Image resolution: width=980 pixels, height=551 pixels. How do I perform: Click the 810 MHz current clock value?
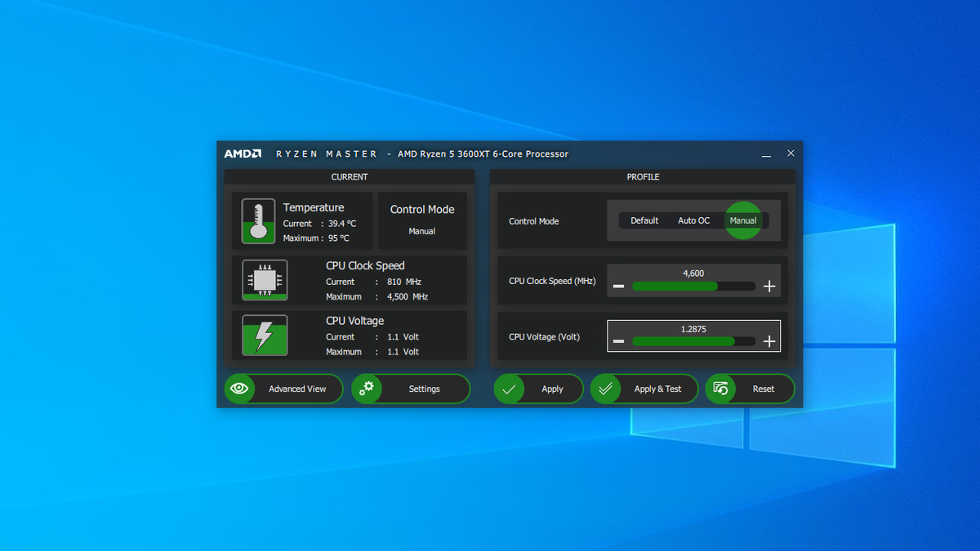pos(404,282)
